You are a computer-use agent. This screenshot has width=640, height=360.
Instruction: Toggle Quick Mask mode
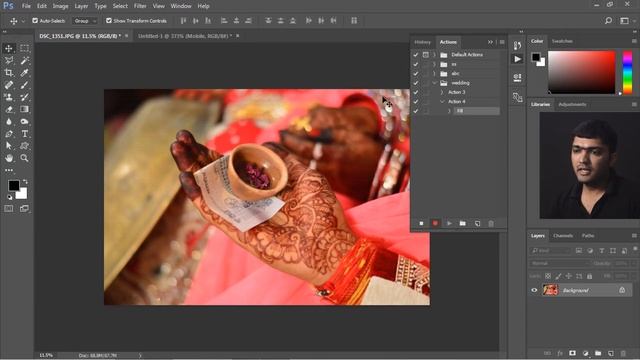pos(9,209)
